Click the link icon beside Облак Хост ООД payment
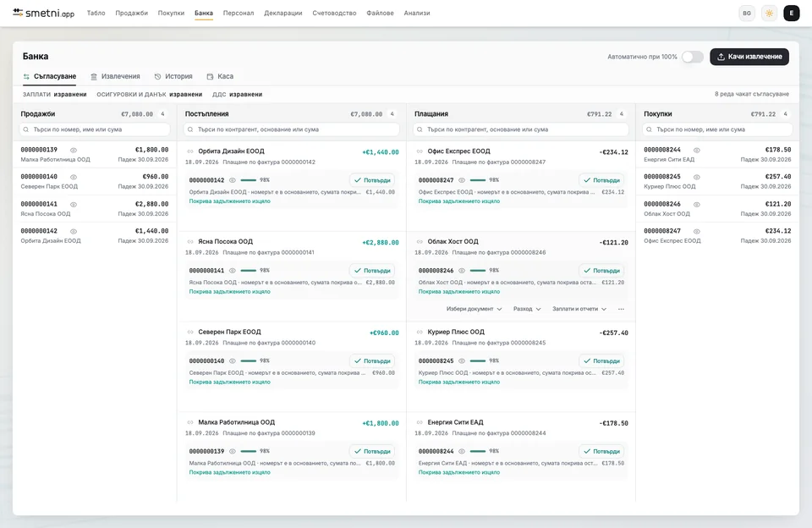Image resolution: width=812 pixels, height=528 pixels. [420, 242]
